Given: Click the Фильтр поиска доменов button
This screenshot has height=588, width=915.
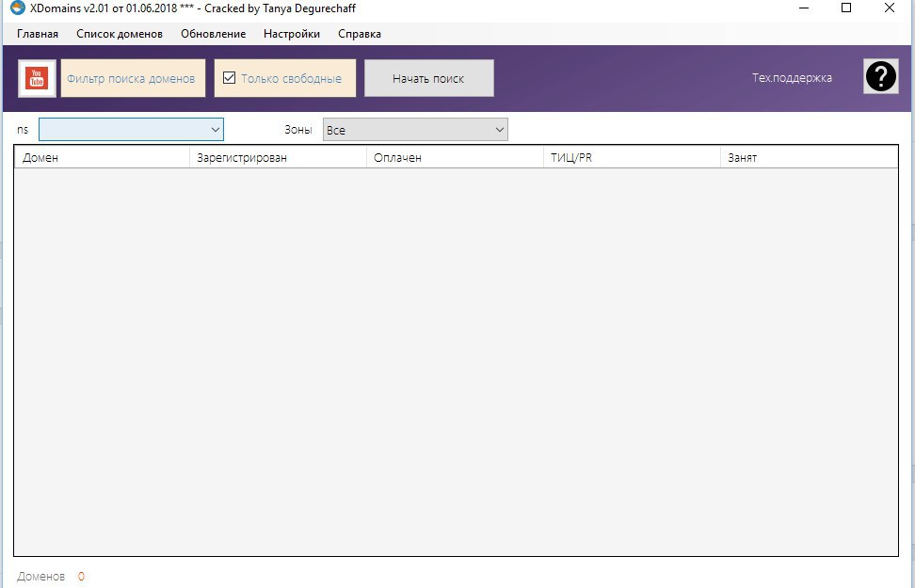Looking at the screenshot, I should tap(133, 78).
